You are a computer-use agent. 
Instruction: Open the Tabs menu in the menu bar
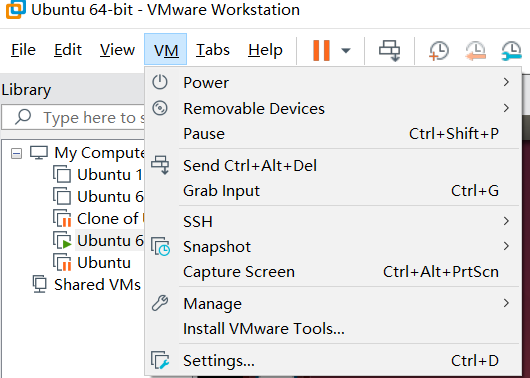pyautogui.click(x=213, y=50)
